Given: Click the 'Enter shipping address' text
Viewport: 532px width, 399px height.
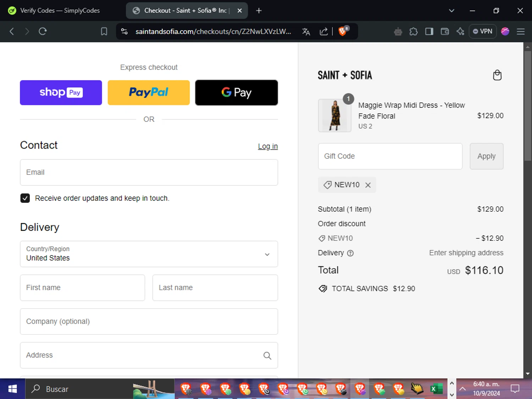Looking at the screenshot, I should 466,253.
